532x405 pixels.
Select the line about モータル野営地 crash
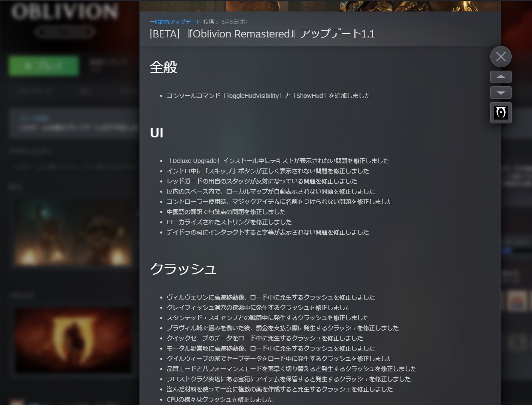tap(271, 348)
